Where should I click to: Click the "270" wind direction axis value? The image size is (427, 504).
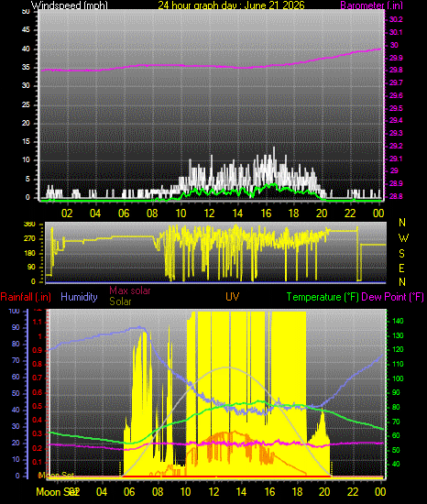[29, 239]
